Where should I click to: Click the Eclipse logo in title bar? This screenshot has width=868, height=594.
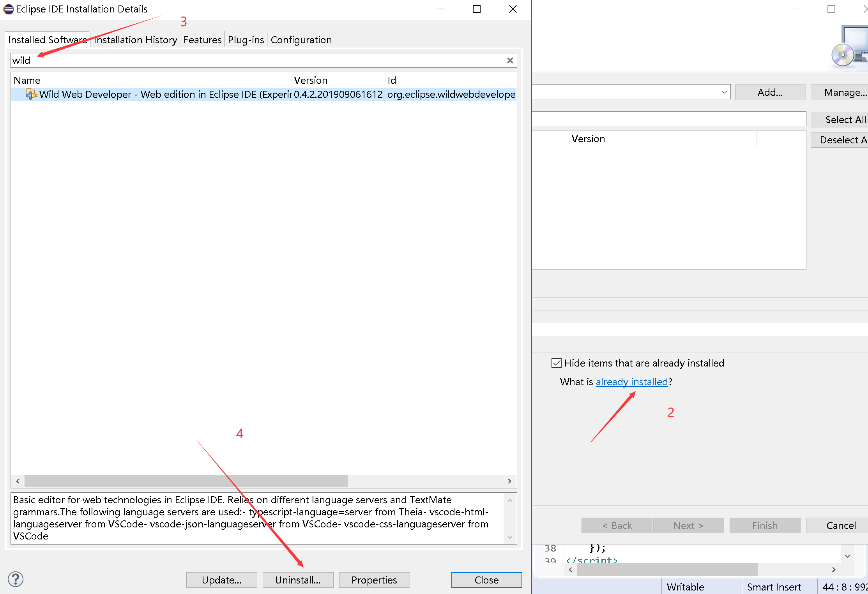tap(8, 9)
